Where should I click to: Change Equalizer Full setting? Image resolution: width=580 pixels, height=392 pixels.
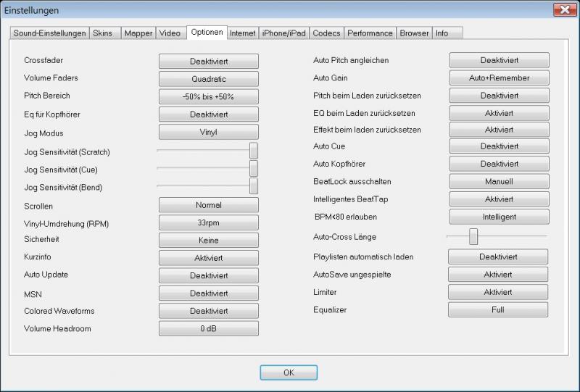pos(497,310)
